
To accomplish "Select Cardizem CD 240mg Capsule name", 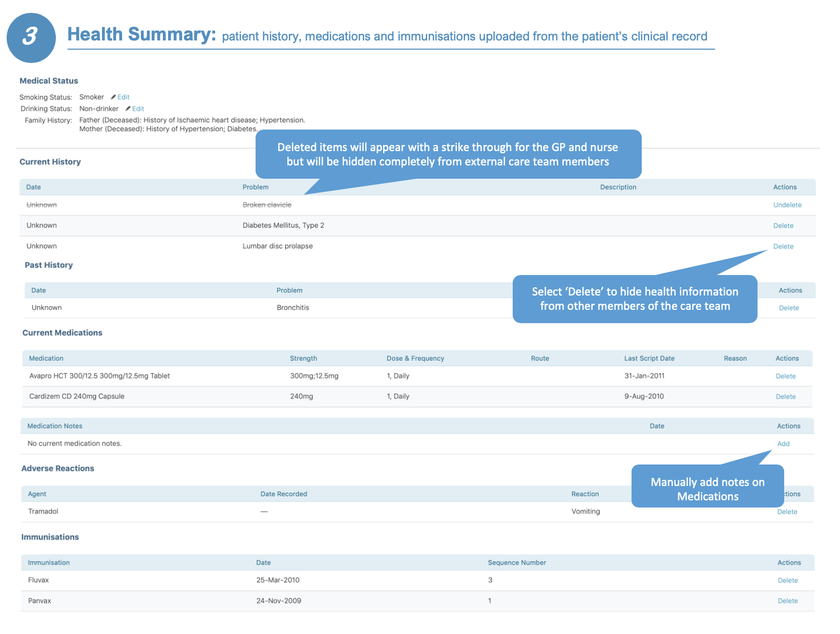I will point(77,396).
